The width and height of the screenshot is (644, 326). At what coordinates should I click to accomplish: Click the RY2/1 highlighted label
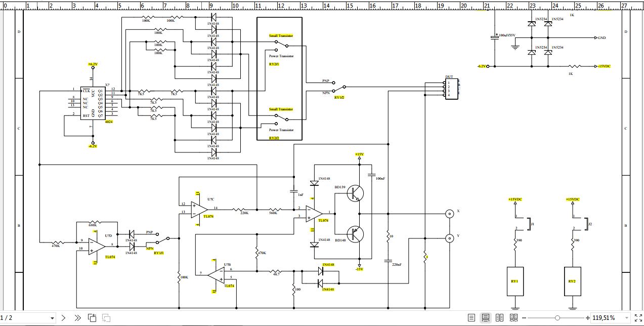[x=274, y=64]
